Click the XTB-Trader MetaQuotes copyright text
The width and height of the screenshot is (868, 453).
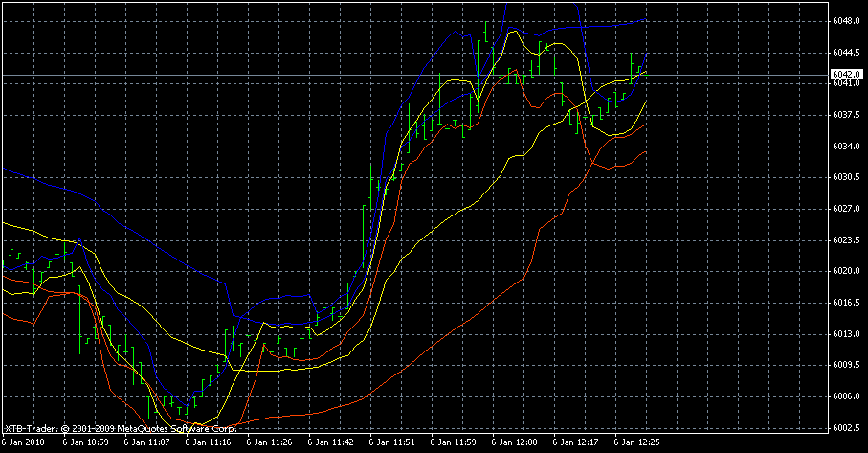coord(119,429)
